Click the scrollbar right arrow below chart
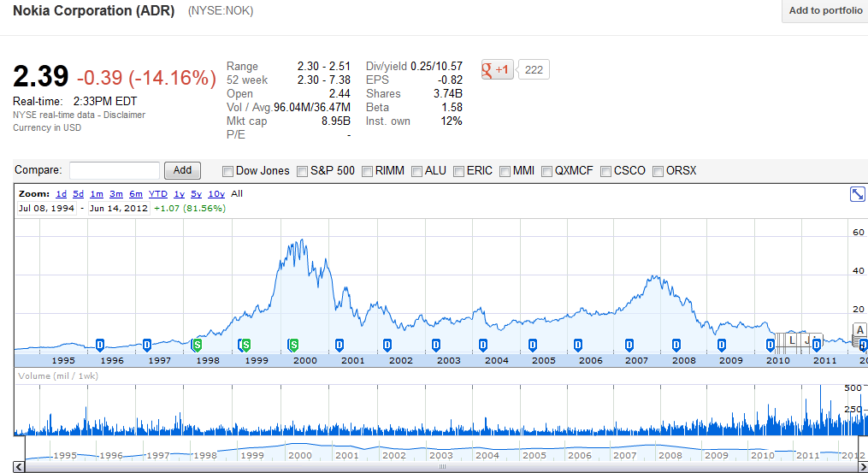868x473 pixels. pyautogui.click(x=863, y=467)
